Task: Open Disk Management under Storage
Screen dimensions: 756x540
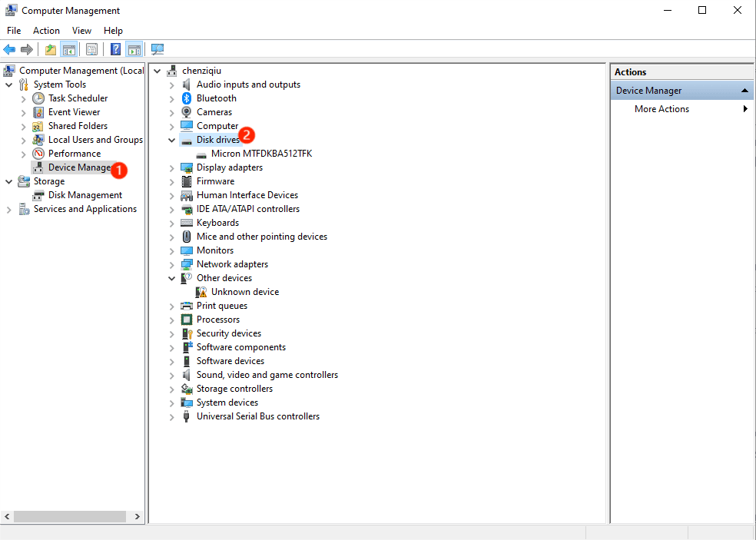Action: 85,195
